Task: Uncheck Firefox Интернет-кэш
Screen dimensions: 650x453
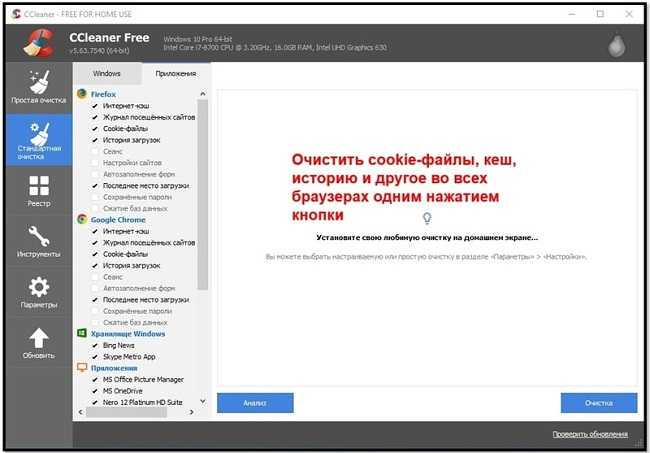Action: click(x=95, y=106)
